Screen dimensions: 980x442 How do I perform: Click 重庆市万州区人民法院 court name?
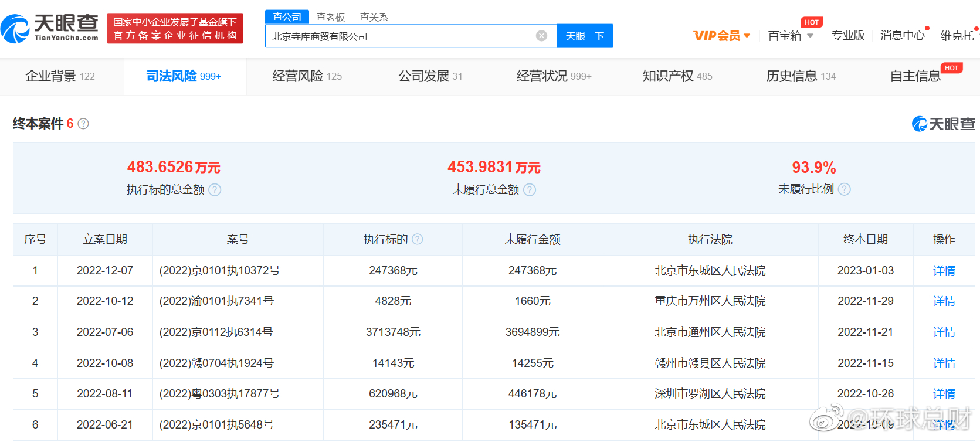pyautogui.click(x=710, y=301)
